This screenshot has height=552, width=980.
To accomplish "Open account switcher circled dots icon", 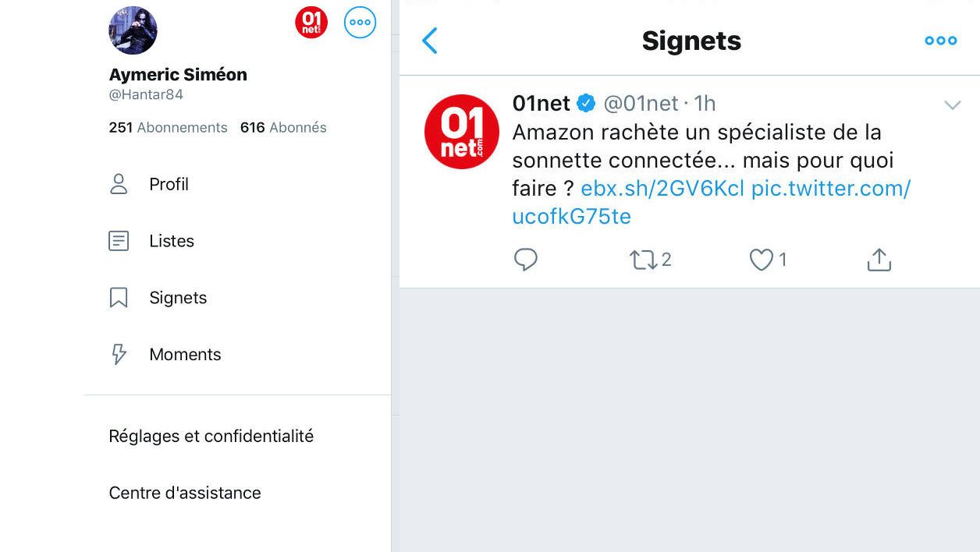I will pos(360,23).
